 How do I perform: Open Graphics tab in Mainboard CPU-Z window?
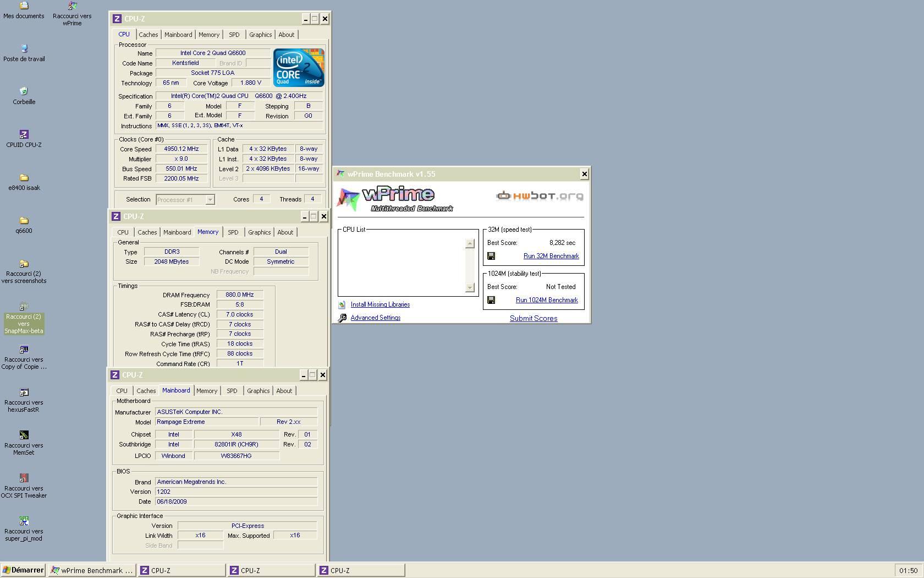click(258, 391)
